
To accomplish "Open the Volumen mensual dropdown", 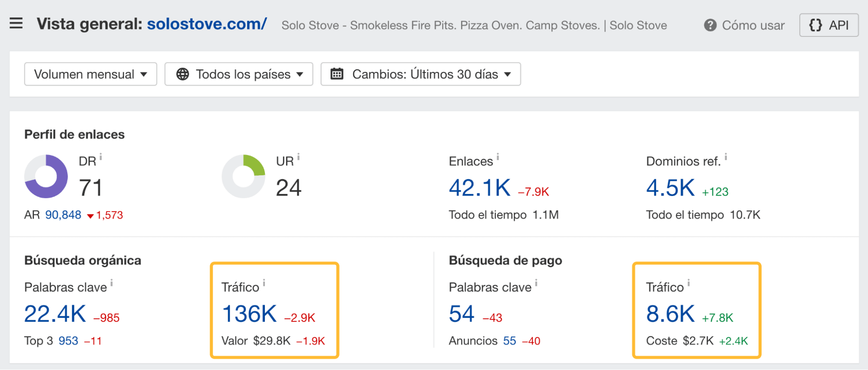I will tap(90, 74).
